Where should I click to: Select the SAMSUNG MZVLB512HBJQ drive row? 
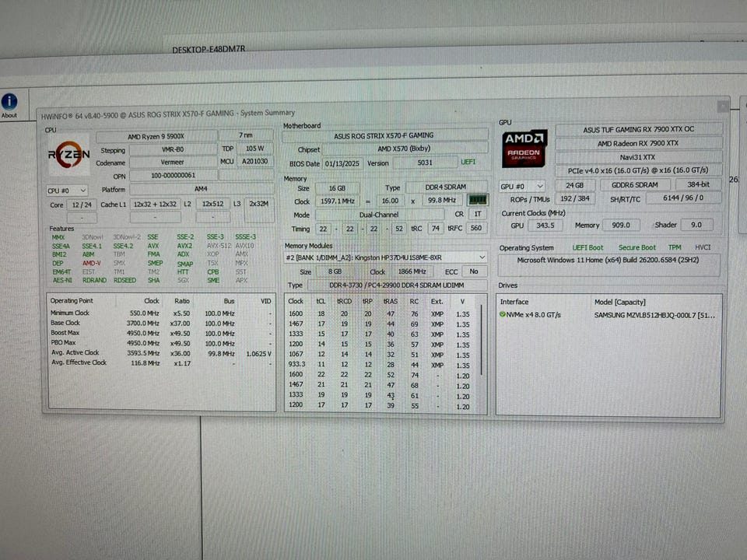pos(608,315)
